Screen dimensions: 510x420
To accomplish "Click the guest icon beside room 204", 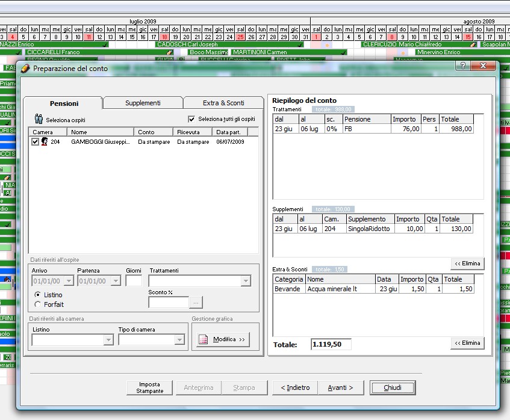I will pyautogui.click(x=45, y=141).
